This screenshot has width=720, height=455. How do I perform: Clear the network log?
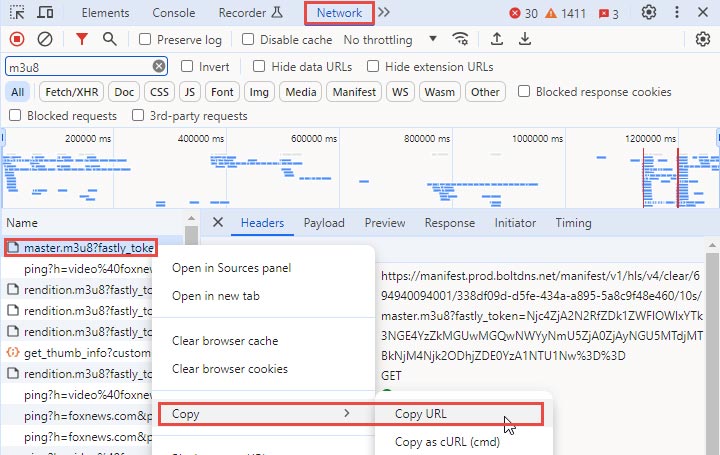pyautogui.click(x=45, y=39)
